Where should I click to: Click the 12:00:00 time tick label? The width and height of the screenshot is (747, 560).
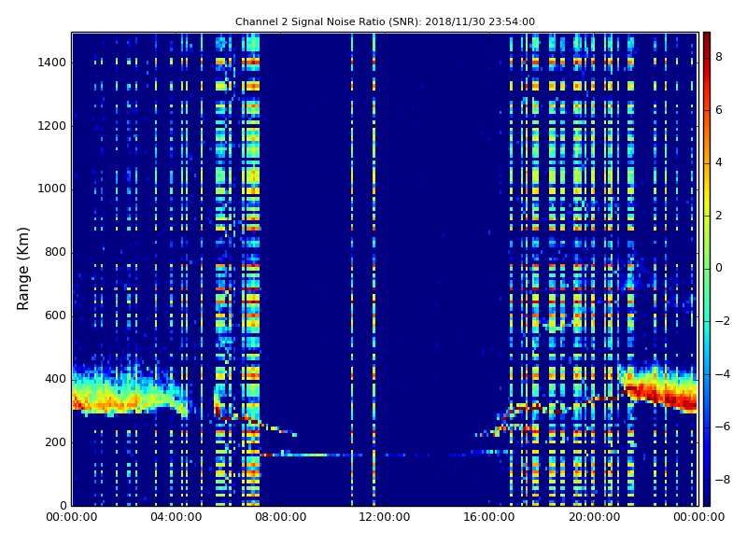point(385,517)
